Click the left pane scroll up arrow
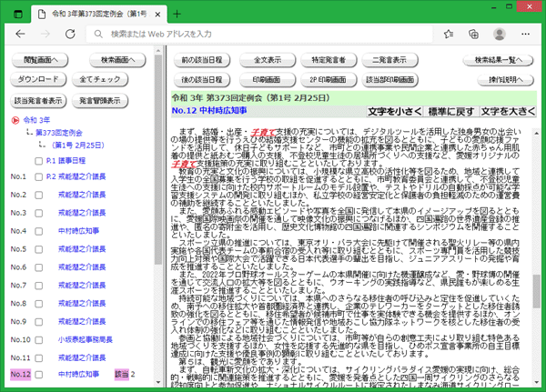Image resolution: width=546 pixels, height=392 pixels. coord(158,51)
